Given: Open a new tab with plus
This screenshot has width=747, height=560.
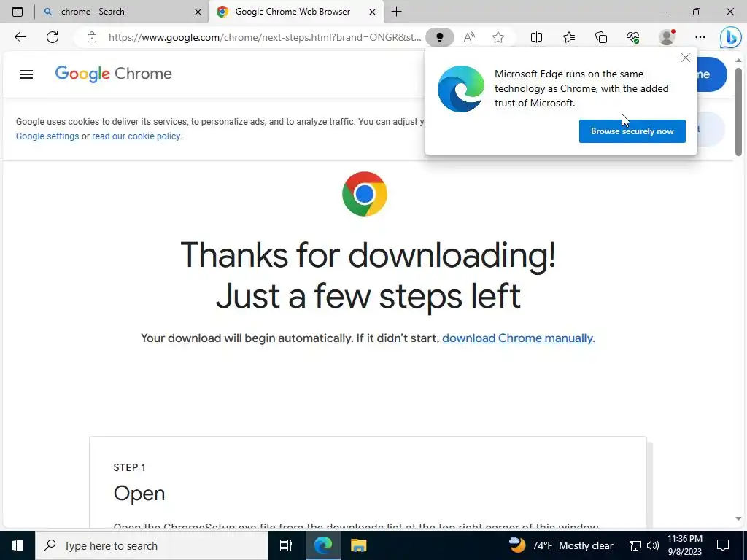Looking at the screenshot, I should point(396,12).
